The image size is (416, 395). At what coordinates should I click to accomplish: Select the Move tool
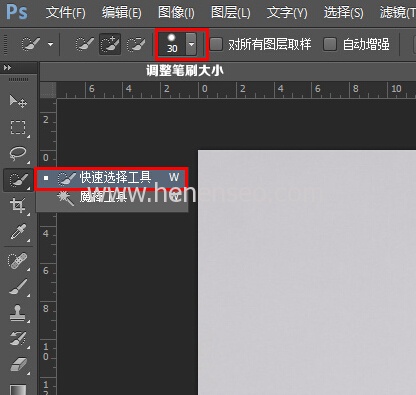pyautogui.click(x=18, y=101)
